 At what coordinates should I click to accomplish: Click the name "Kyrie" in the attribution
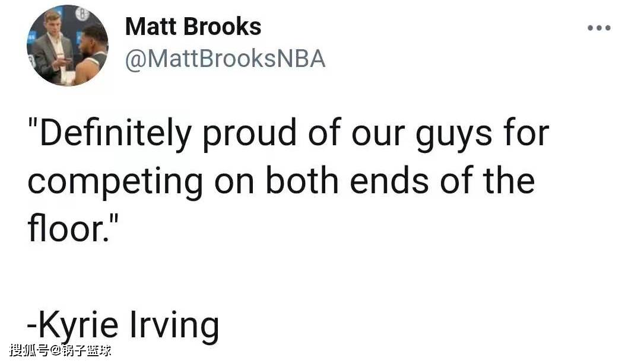click(78, 325)
